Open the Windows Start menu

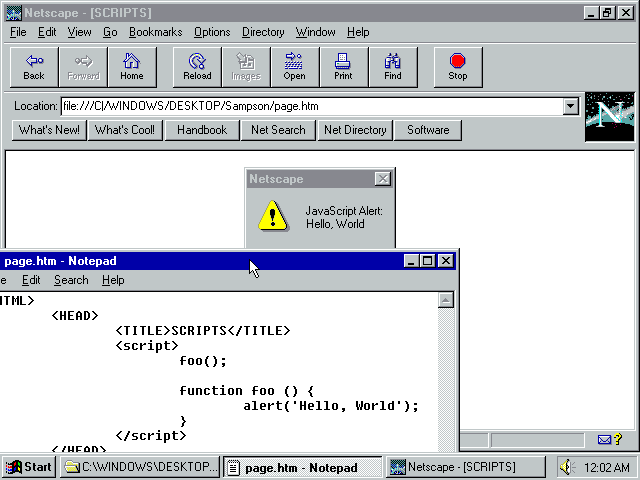pos(29,467)
